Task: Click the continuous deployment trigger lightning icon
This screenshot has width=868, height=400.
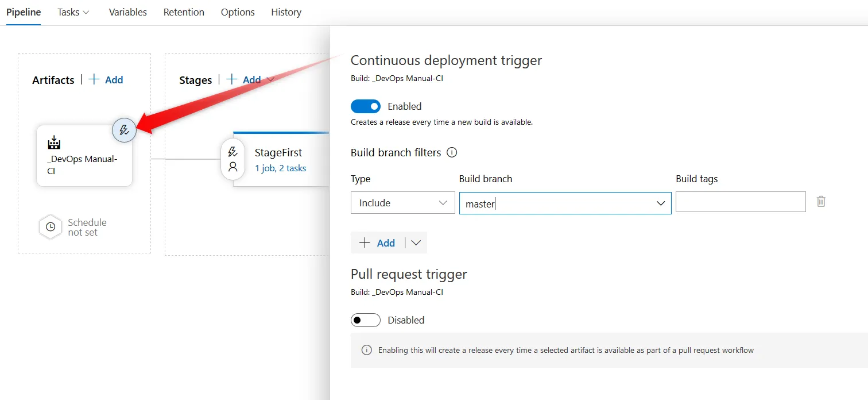Action: click(x=124, y=130)
